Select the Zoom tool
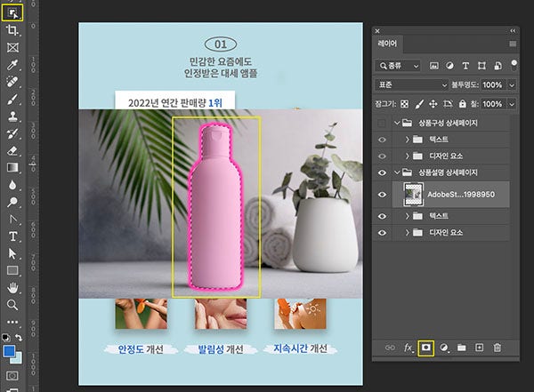Image resolution: width=534 pixels, height=392 pixels. point(12,305)
